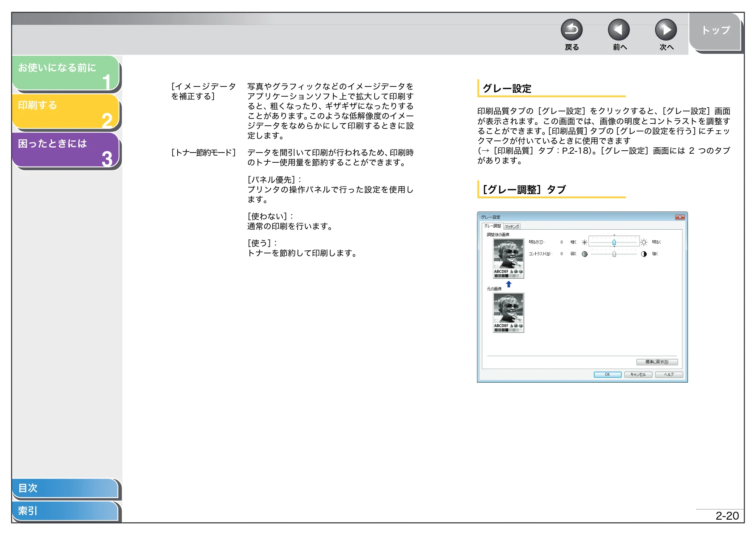756x534 pixels.
Task: Click the [パネル優先] option text
Action: click(274, 180)
